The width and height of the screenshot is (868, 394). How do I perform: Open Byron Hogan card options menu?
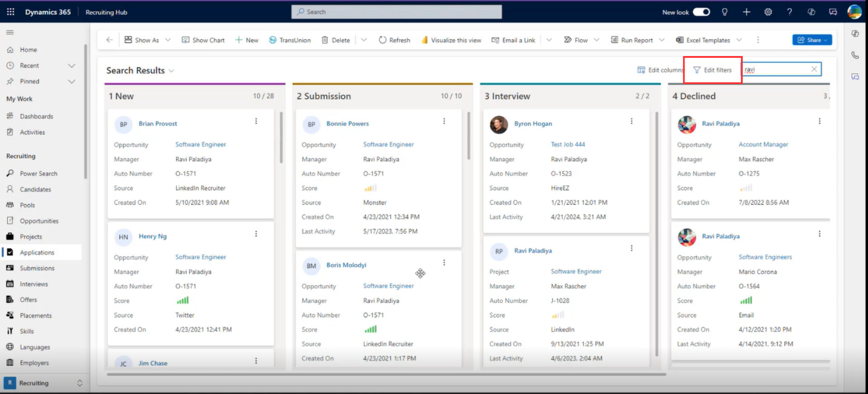pyautogui.click(x=632, y=121)
